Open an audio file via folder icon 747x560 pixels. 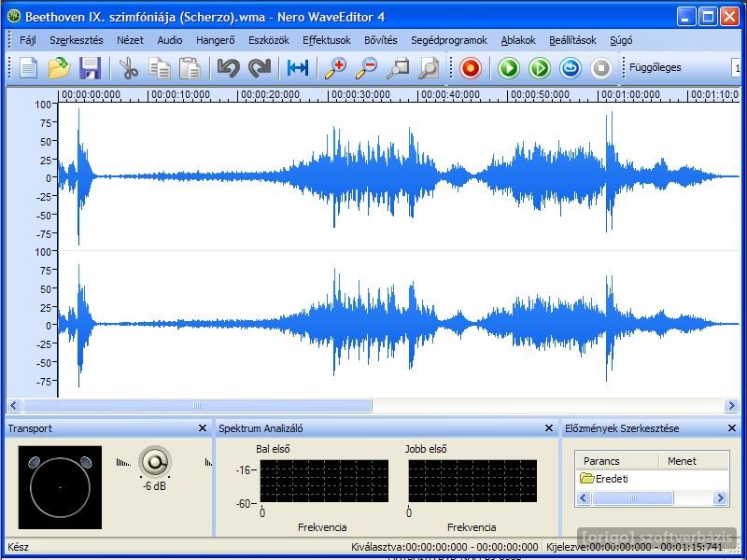[x=59, y=68]
